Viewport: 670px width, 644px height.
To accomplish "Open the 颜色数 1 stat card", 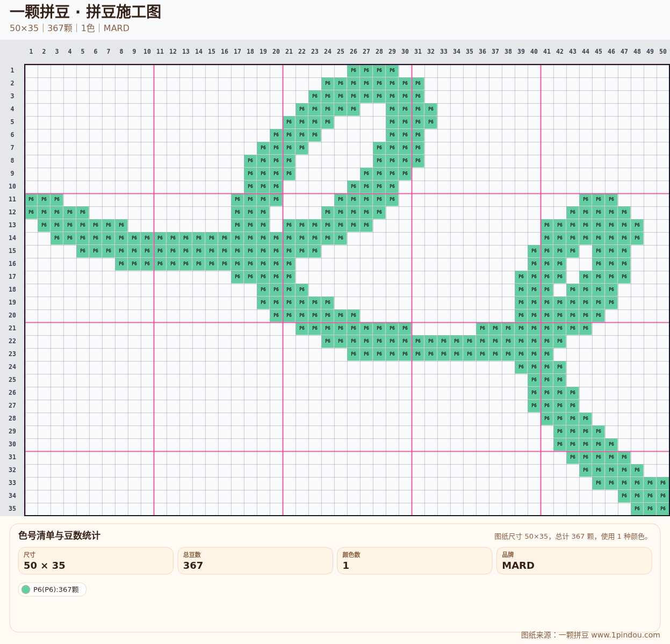I will [x=415, y=561].
